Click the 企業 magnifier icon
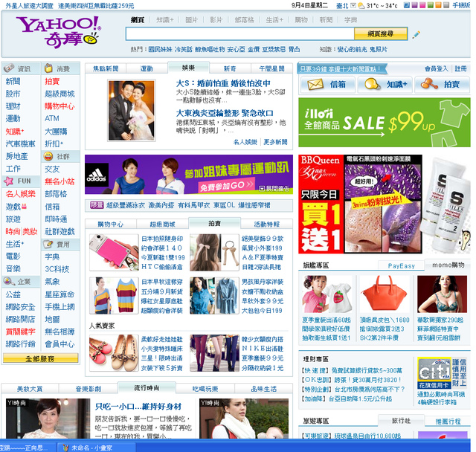This screenshot has height=452, width=476. click(9, 281)
